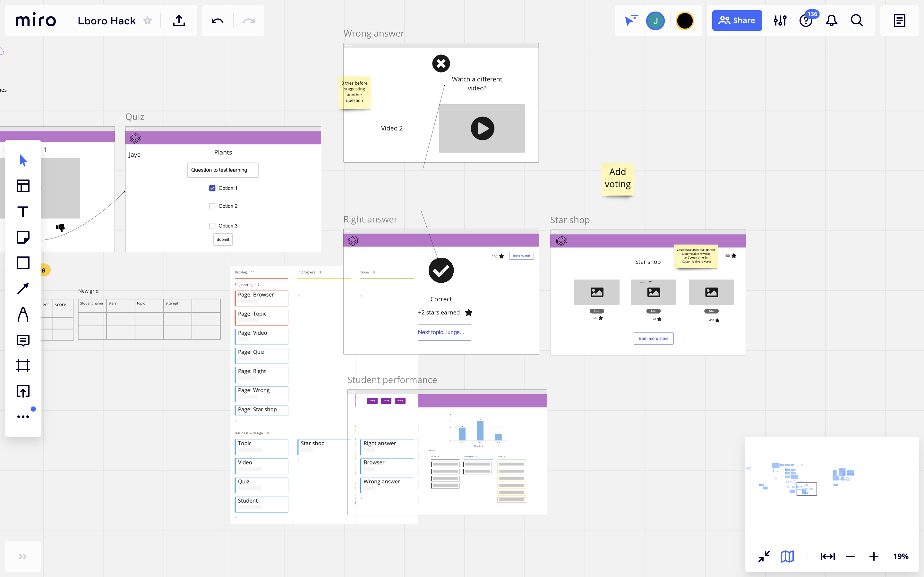Select the Connection line arrow tool
This screenshot has width=924, height=577.
click(23, 288)
